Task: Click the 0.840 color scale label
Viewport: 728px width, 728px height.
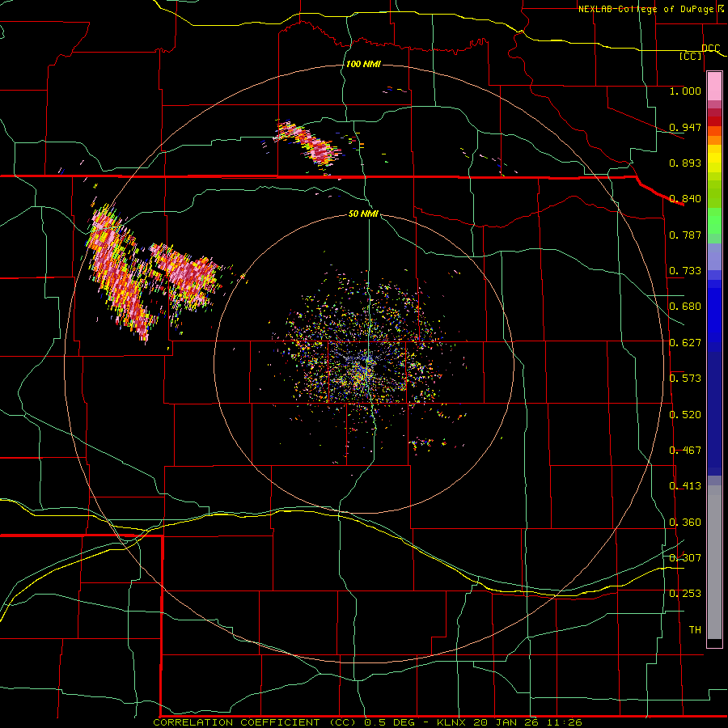Action: click(x=685, y=199)
